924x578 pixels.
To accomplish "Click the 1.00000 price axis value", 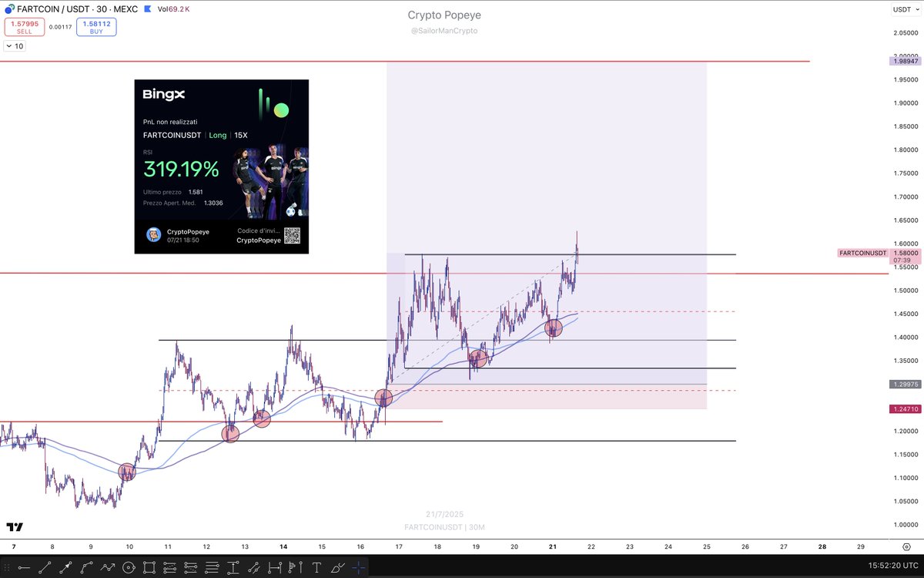I will click(905, 525).
